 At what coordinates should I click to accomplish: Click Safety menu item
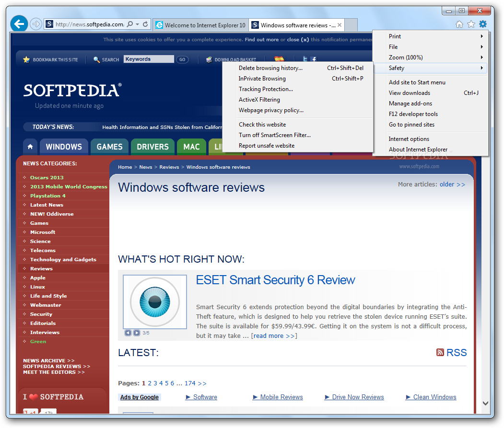pos(430,68)
